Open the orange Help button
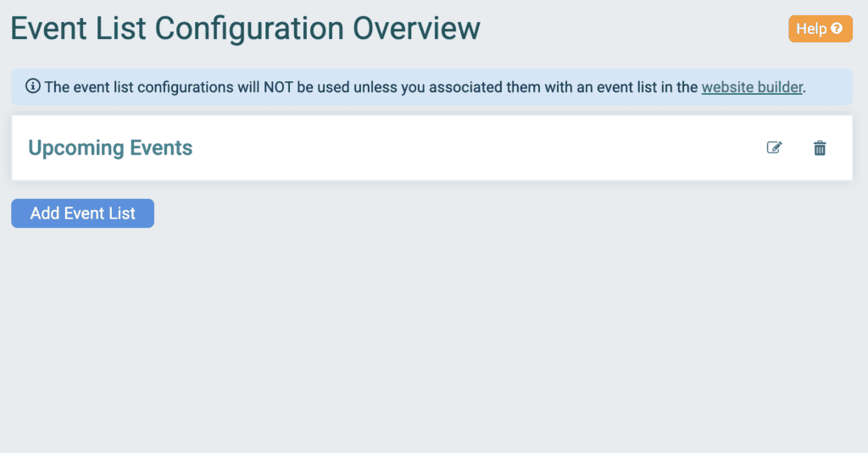Screen dimensions: 868x453 [821, 29]
